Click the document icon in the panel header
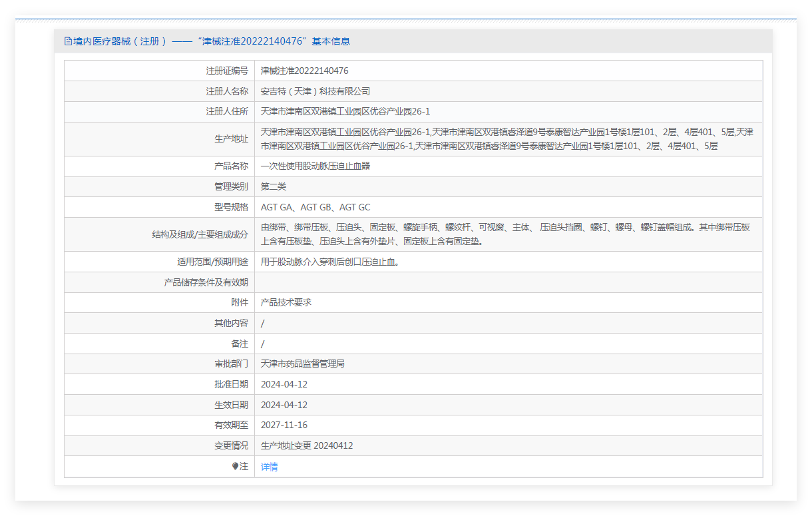This screenshot has width=812, height=516. click(x=67, y=41)
